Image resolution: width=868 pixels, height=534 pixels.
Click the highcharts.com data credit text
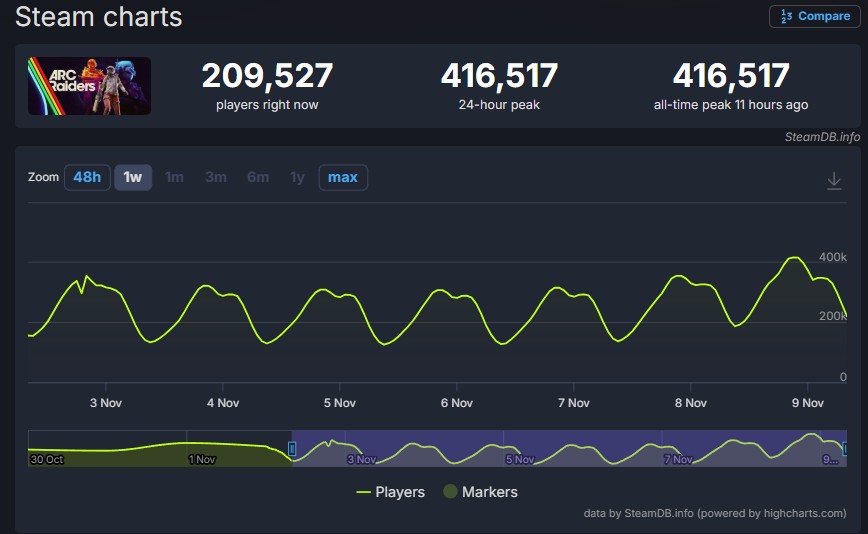(x=714, y=513)
